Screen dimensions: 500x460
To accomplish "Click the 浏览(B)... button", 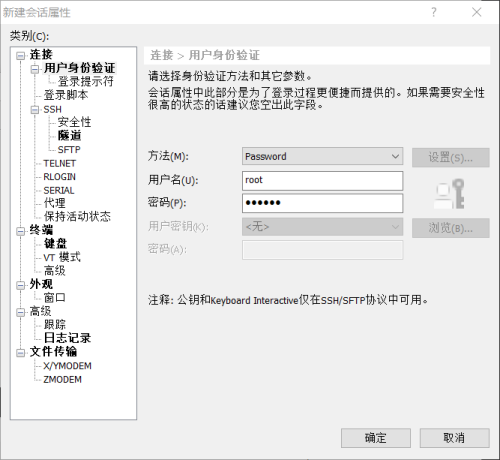I will pyautogui.click(x=451, y=228).
